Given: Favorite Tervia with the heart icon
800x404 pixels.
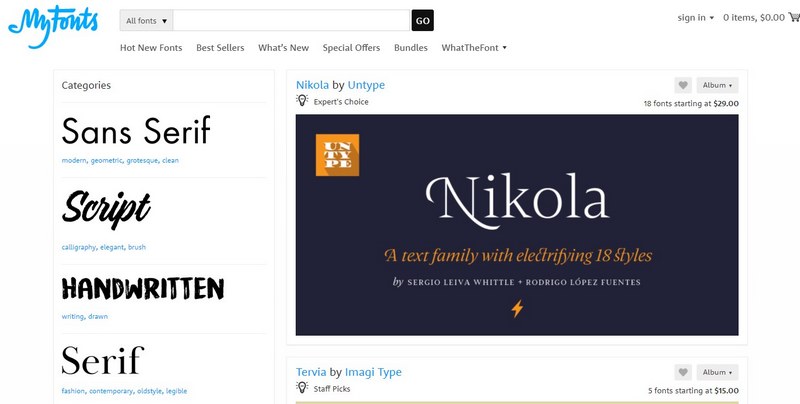Looking at the screenshot, I should [683, 372].
